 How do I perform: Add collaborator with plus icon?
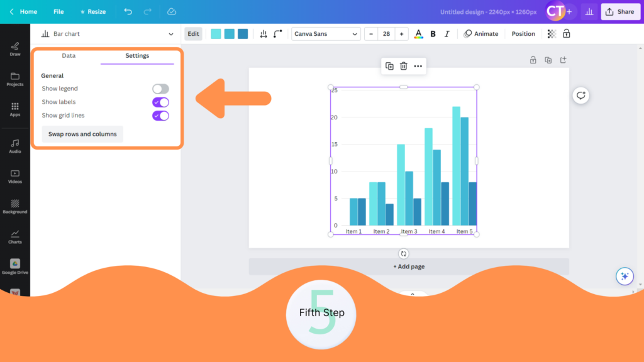click(570, 12)
